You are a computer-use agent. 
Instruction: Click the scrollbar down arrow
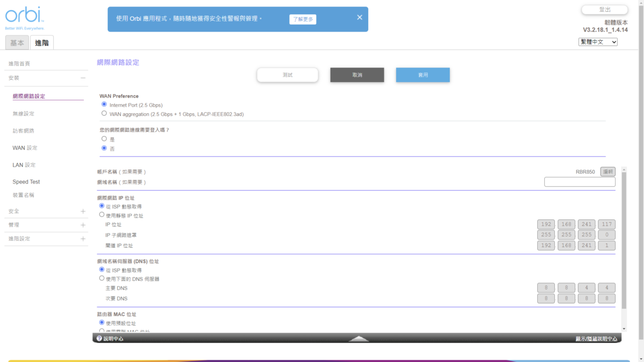[624, 329]
